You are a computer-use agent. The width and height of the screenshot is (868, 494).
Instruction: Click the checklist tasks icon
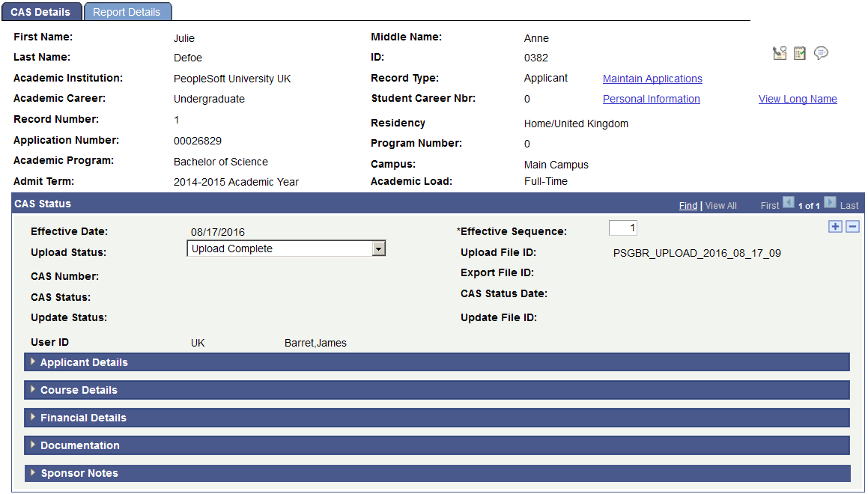point(799,53)
